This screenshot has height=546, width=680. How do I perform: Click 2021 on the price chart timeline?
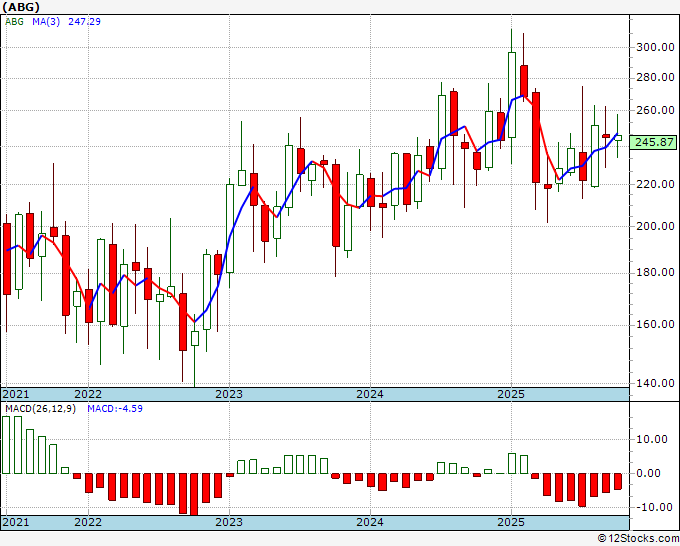(16, 394)
